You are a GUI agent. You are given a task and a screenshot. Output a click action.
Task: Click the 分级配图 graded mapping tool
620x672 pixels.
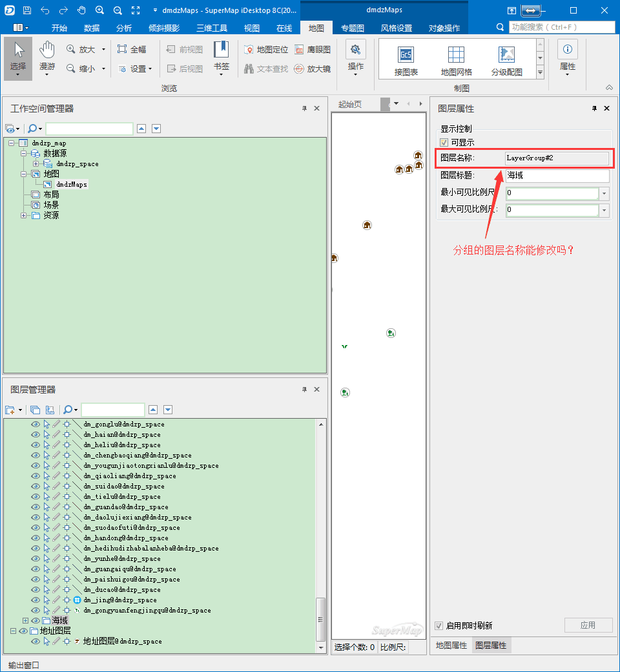pyautogui.click(x=507, y=61)
